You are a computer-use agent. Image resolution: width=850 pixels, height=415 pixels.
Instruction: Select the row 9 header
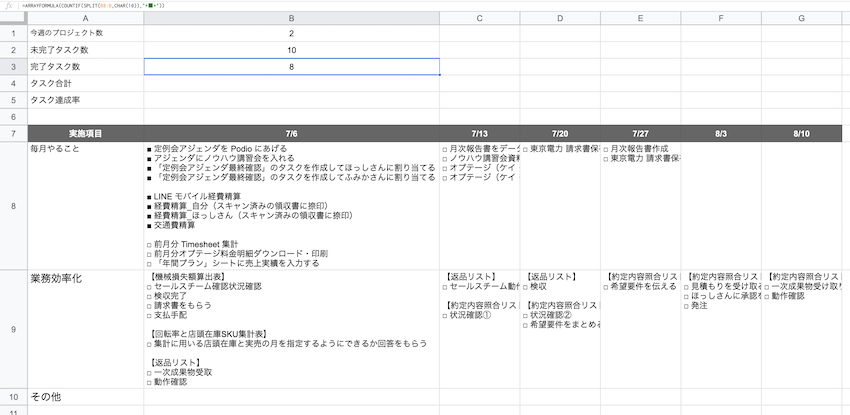pos(12,329)
